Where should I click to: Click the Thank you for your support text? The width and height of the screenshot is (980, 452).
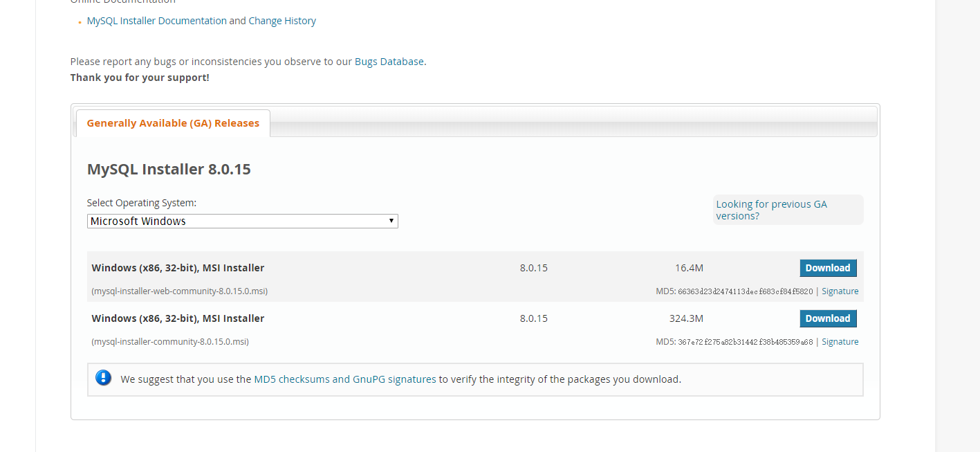[x=140, y=78]
